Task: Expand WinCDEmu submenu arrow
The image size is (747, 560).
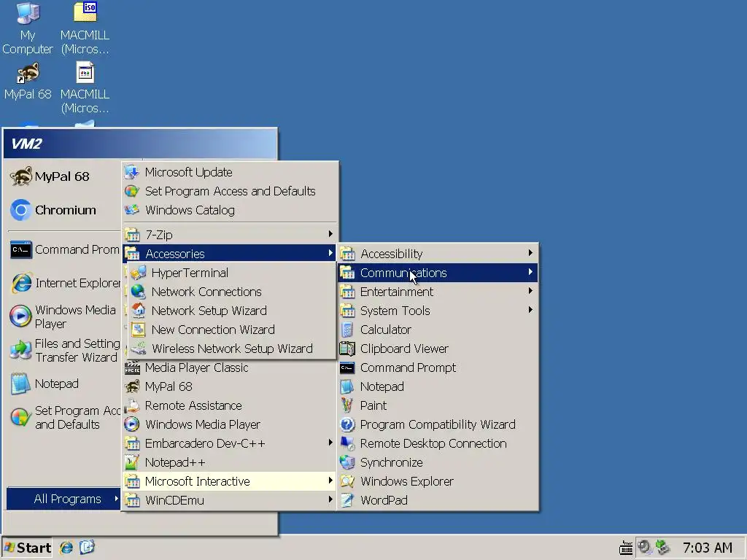Action: click(x=330, y=499)
